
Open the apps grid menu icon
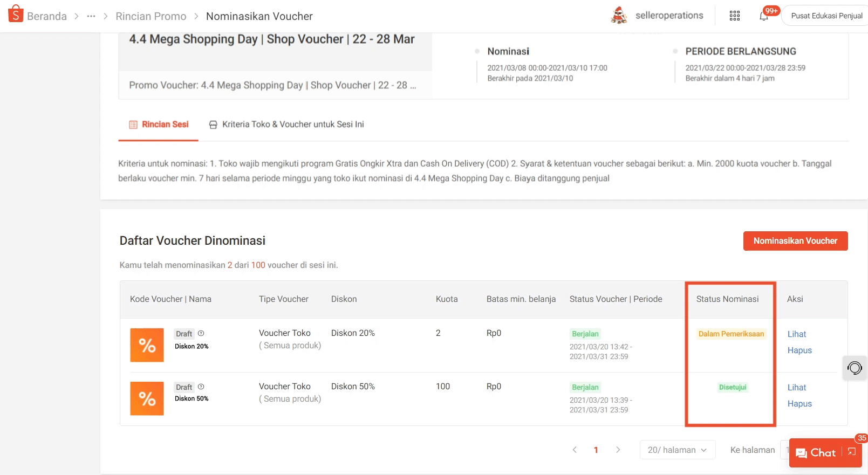(x=734, y=16)
